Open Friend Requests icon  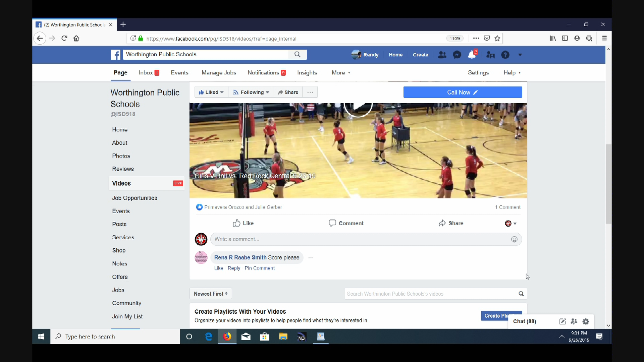442,55
